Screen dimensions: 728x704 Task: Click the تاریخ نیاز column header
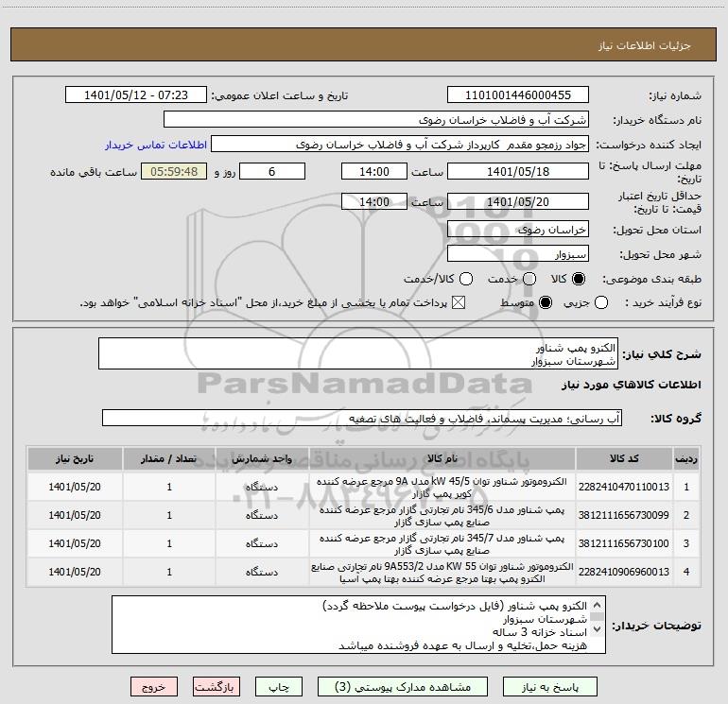click(75, 458)
